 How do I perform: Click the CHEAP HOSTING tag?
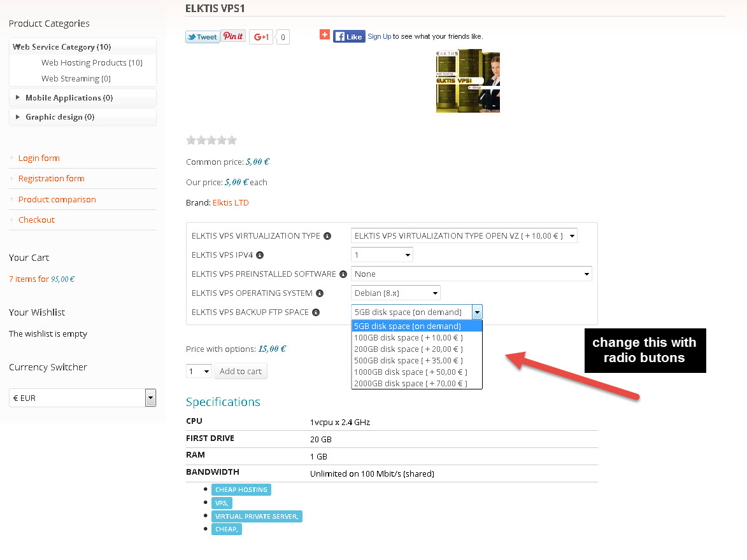click(x=241, y=490)
